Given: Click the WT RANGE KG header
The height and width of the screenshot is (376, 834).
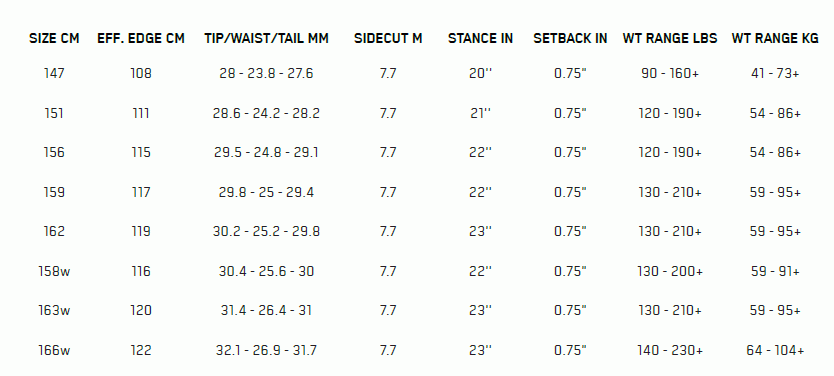Looking at the screenshot, I should [x=775, y=38].
